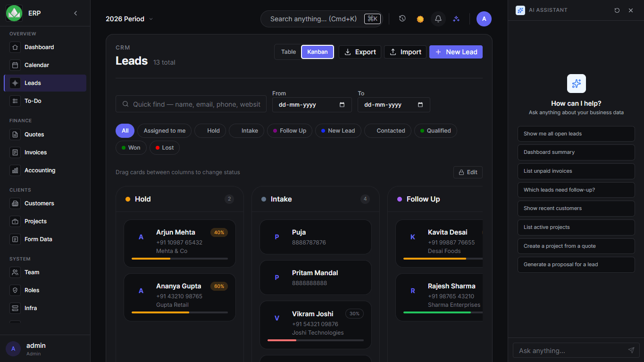Ask AI to show all open leads
This screenshot has width=644, height=362.
click(x=576, y=134)
